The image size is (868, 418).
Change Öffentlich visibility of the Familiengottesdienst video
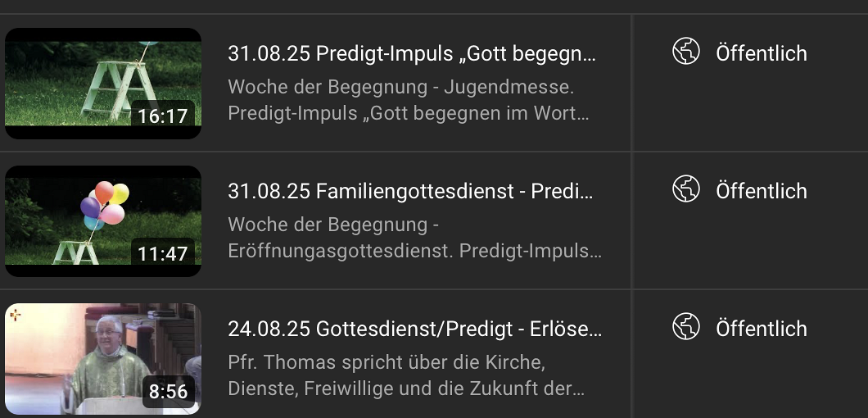(x=761, y=191)
